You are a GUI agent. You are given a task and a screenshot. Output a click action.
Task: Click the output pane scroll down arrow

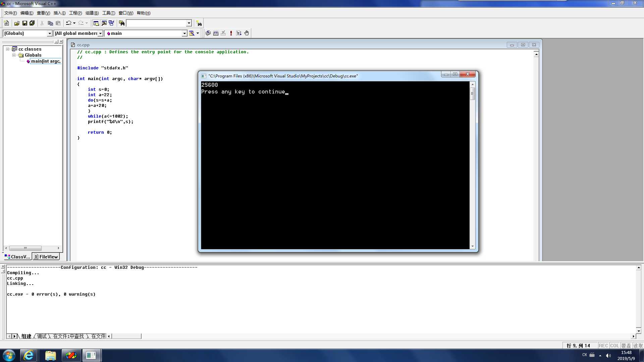point(639,331)
